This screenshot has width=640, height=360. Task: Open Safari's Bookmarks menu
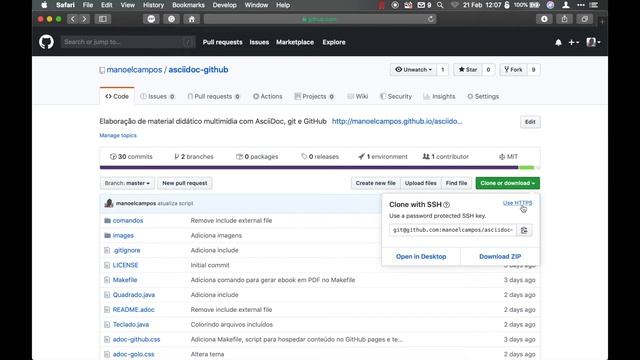(x=188, y=5)
